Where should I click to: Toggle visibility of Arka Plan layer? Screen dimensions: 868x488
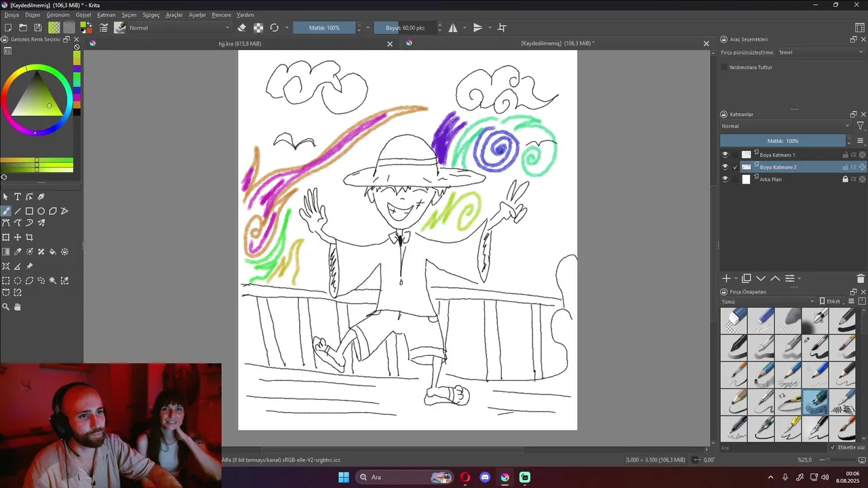(x=725, y=180)
